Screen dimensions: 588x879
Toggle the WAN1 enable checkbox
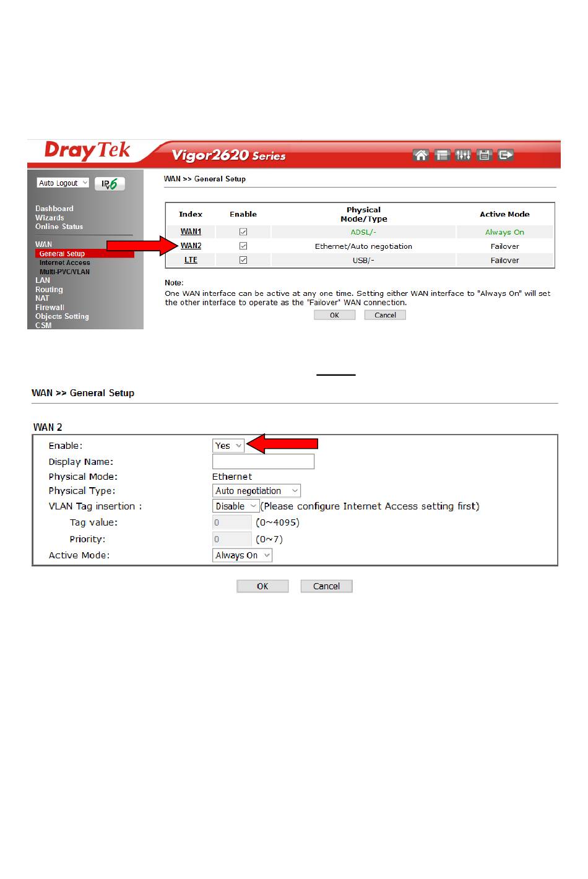tap(243, 232)
